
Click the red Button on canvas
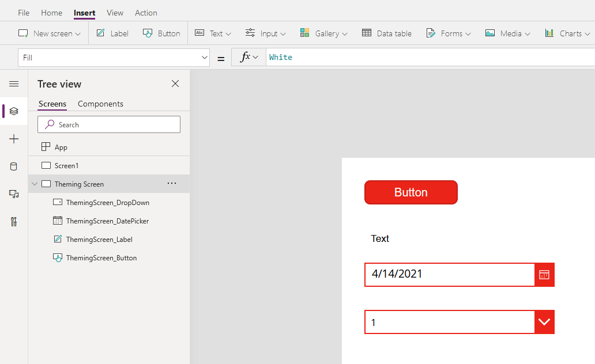coord(411,192)
